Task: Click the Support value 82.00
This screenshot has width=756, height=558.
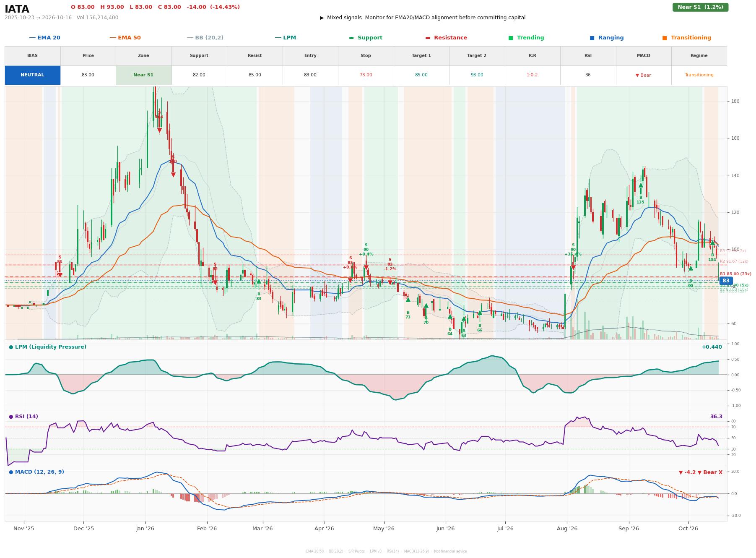Action: point(199,75)
